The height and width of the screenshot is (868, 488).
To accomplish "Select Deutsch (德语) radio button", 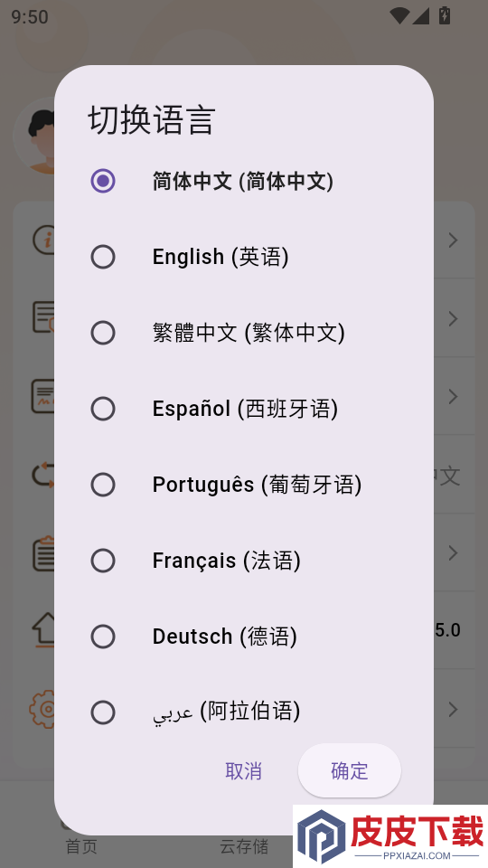I will (x=103, y=637).
